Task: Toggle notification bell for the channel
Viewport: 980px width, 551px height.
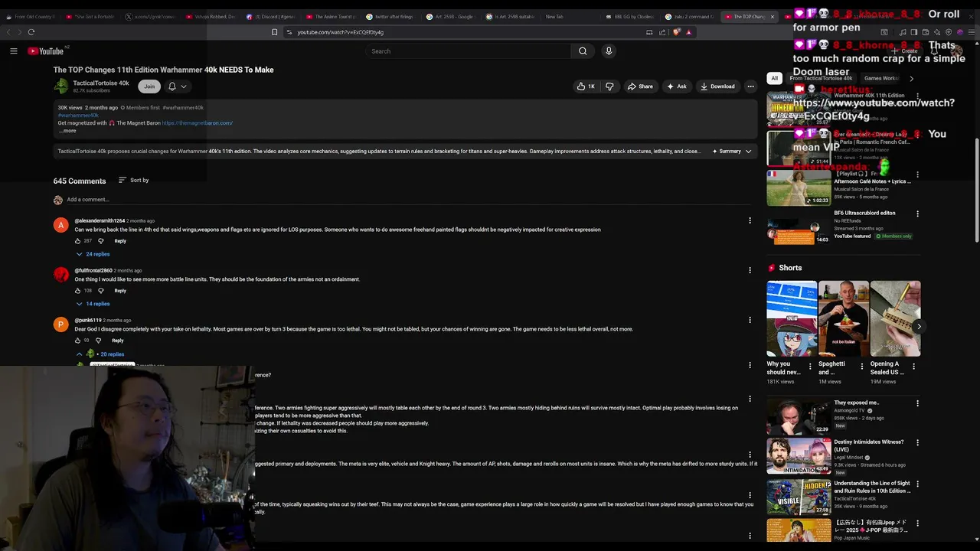Action: (172, 86)
